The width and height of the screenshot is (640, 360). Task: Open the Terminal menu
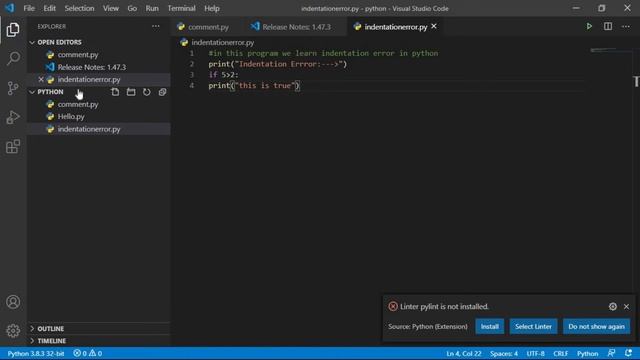pos(181,8)
